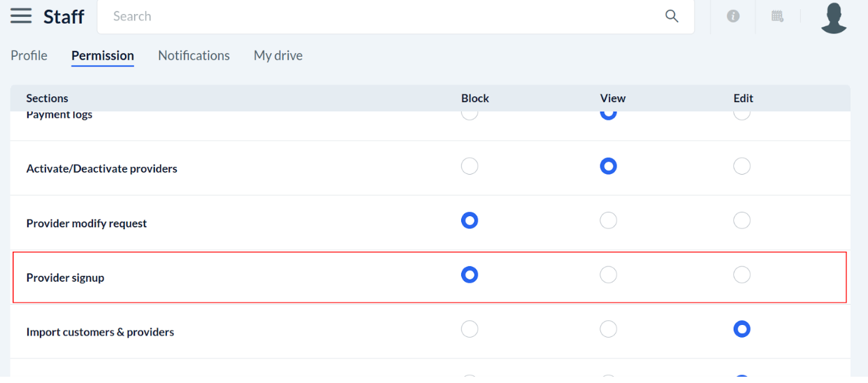Viewport: 868px width, 383px height.
Task: Set Provider signup to Edit
Action: point(742,275)
